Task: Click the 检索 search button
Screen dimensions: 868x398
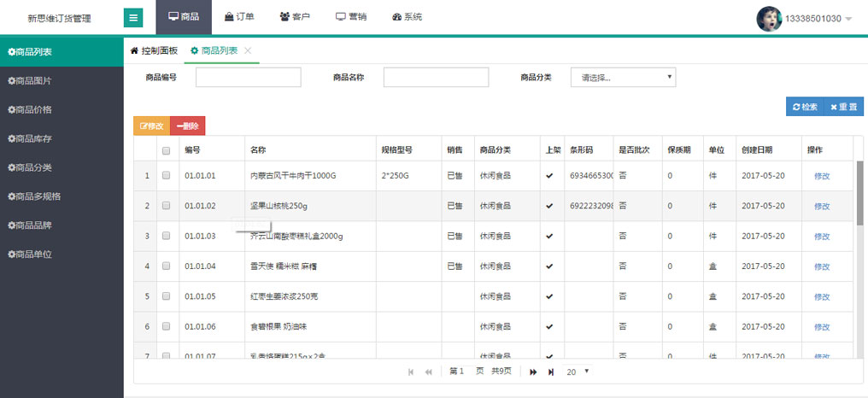Action: [x=805, y=107]
